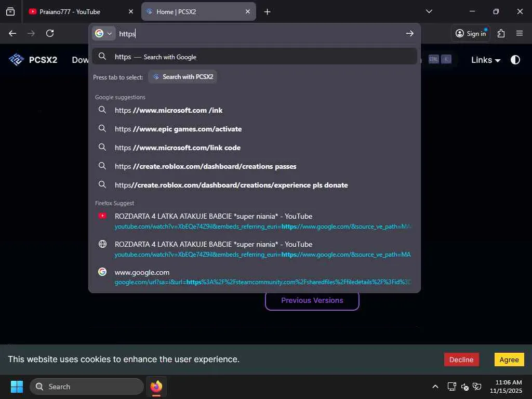Click the taskbar Search box
Viewport: 532px width, 399px height.
[87, 387]
